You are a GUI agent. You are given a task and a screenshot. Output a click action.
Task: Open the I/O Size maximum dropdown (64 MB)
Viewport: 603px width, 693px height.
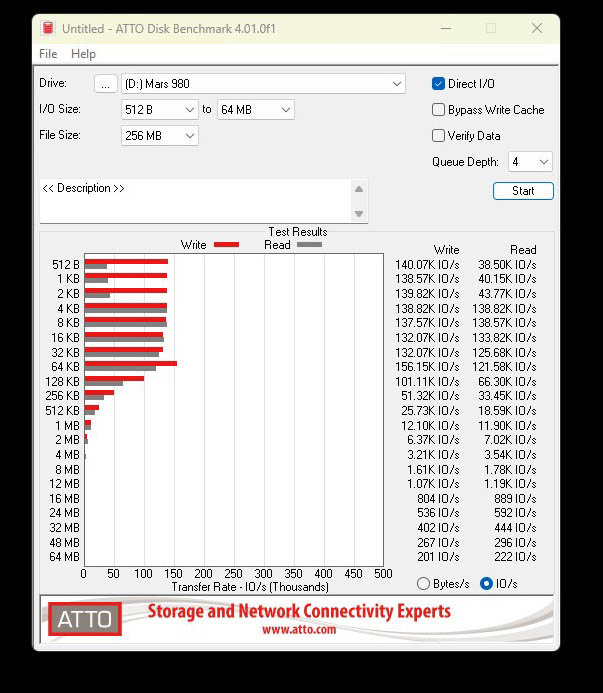click(x=256, y=110)
